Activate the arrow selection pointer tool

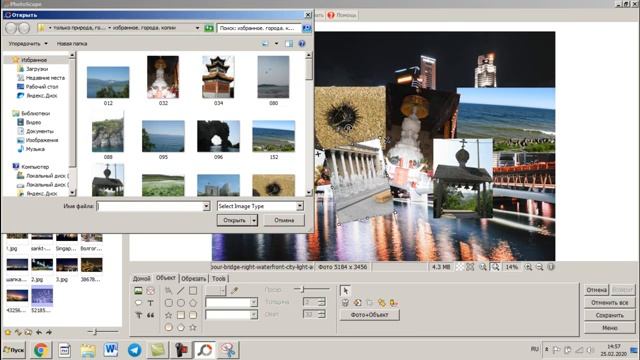point(345,291)
